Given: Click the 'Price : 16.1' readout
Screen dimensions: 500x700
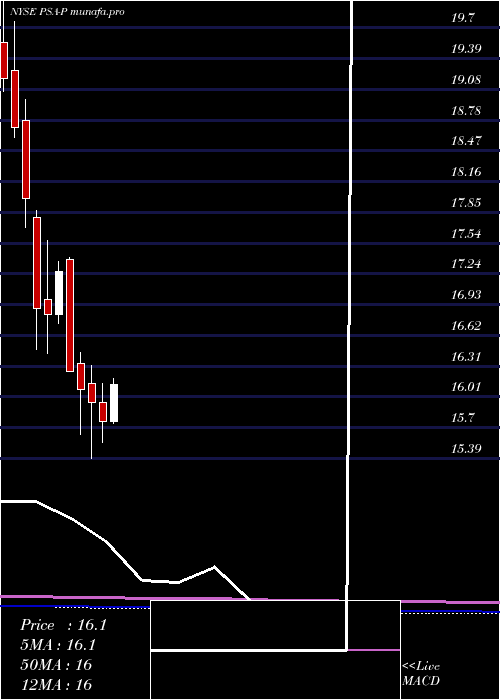Looking at the screenshot, I should pos(63,625).
